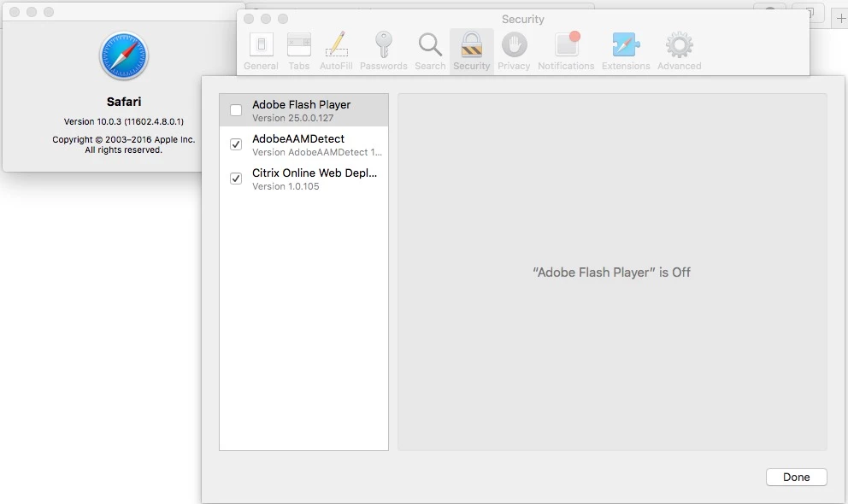Image resolution: width=848 pixels, height=504 pixels.
Task: Open the Privacy hand icon pane
Action: (514, 51)
